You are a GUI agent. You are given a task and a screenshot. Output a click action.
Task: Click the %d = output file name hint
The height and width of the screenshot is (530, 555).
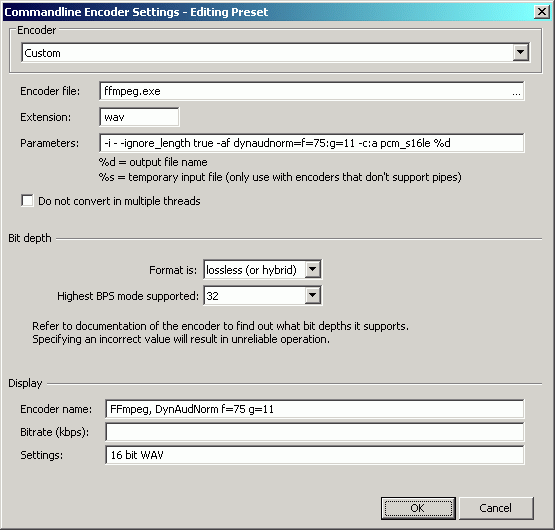pos(153,162)
